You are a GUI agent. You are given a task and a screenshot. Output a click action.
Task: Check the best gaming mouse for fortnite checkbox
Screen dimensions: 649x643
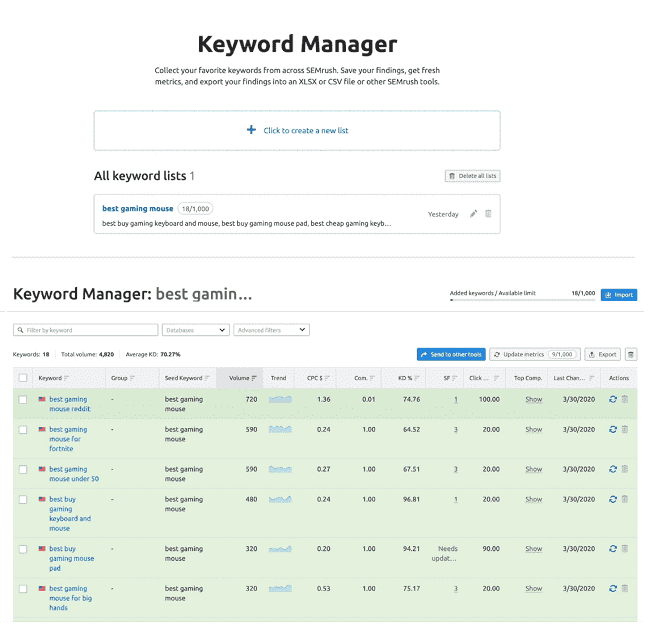tap(23, 430)
